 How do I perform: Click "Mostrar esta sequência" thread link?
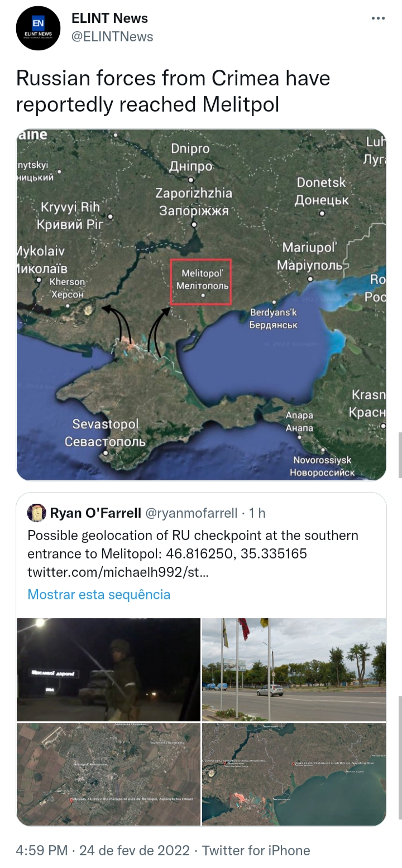tap(99, 594)
